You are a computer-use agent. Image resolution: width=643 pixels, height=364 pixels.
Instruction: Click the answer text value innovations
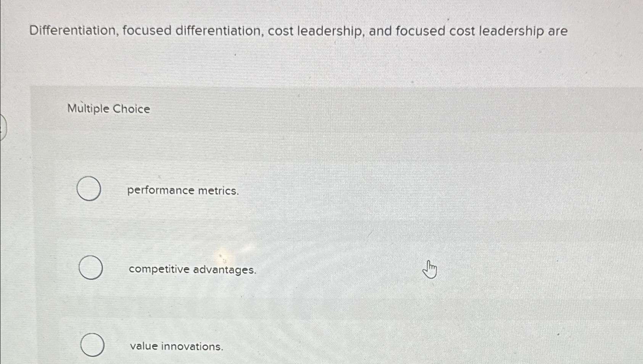pyautogui.click(x=177, y=346)
